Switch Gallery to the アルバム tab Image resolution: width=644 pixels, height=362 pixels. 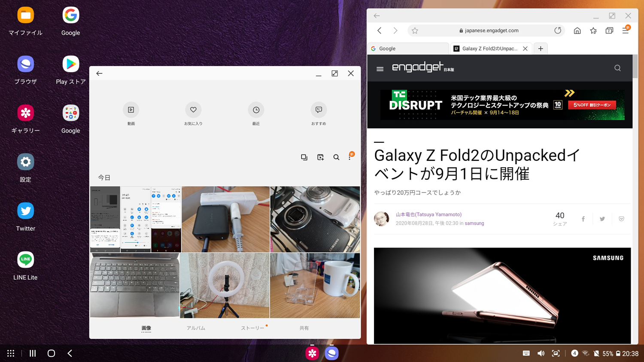click(196, 328)
